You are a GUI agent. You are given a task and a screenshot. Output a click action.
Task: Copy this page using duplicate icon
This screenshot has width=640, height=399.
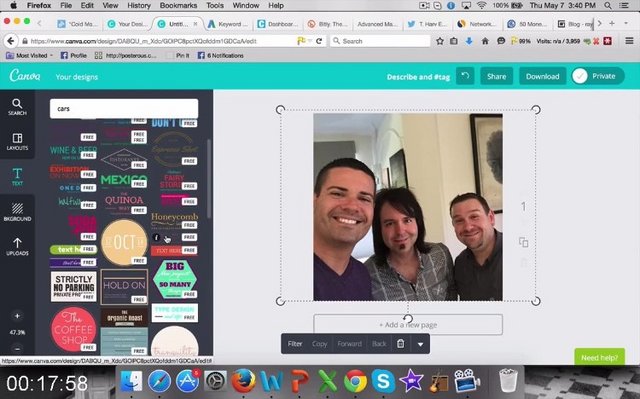click(x=523, y=242)
